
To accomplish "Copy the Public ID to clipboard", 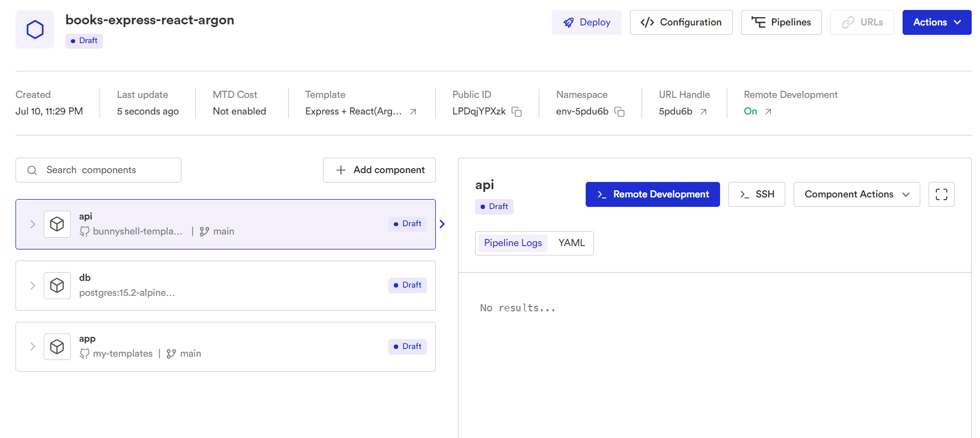I will tap(517, 112).
